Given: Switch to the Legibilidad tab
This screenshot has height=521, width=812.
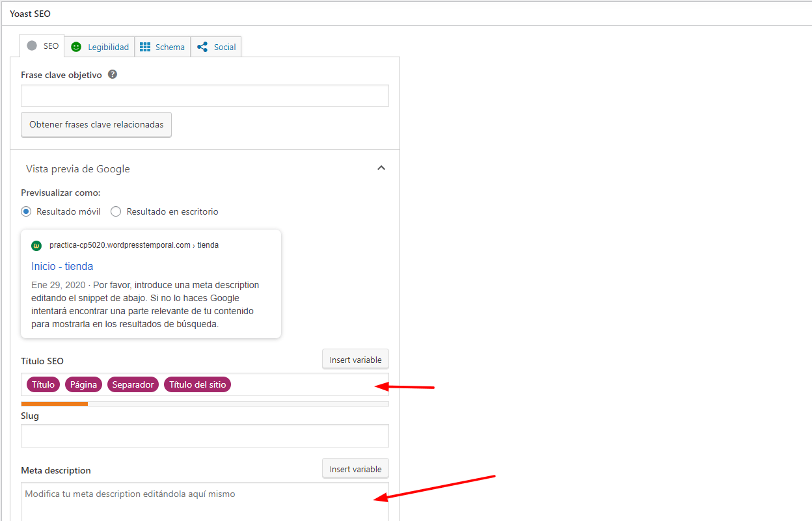Looking at the screenshot, I should point(100,47).
